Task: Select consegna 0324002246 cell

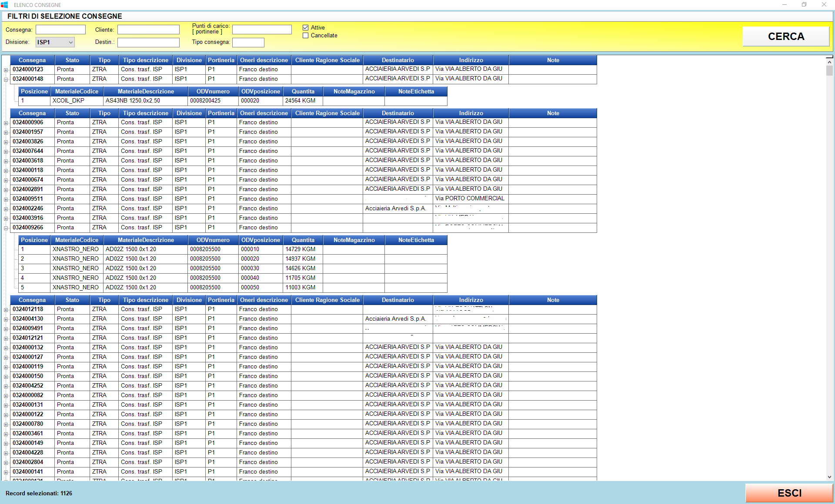Action: coord(32,209)
